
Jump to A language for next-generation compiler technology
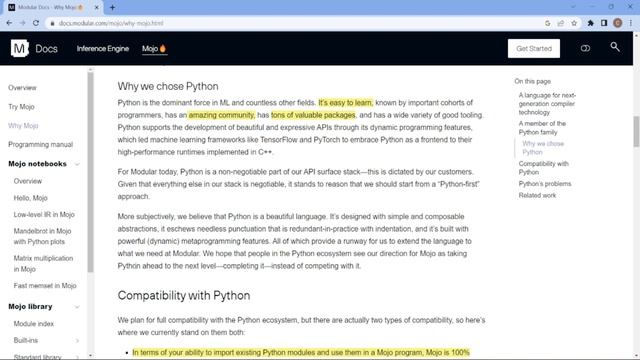pyautogui.click(x=547, y=104)
